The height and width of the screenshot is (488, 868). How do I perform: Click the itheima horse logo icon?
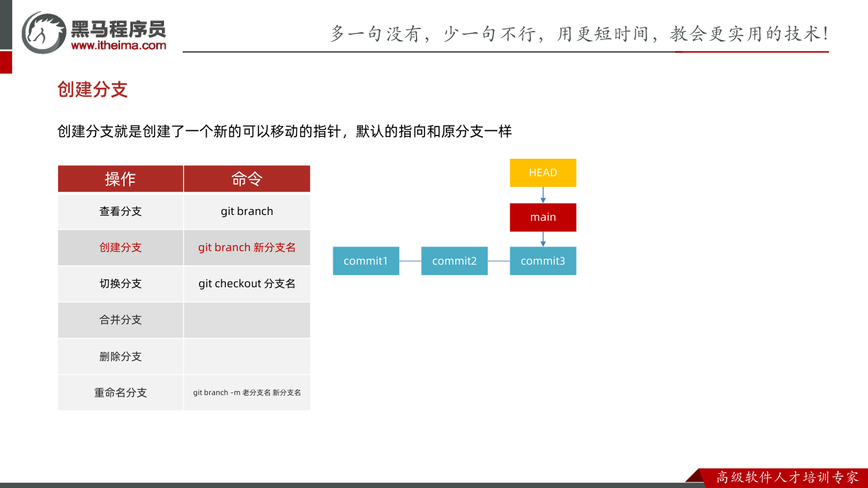pyautogui.click(x=44, y=32)
